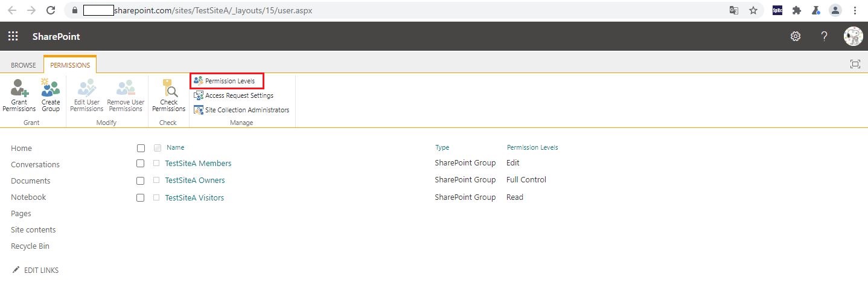Open Access Request Settings
Image resolution: width=868 pixels, height=288 pixels.
pos(234,95)
